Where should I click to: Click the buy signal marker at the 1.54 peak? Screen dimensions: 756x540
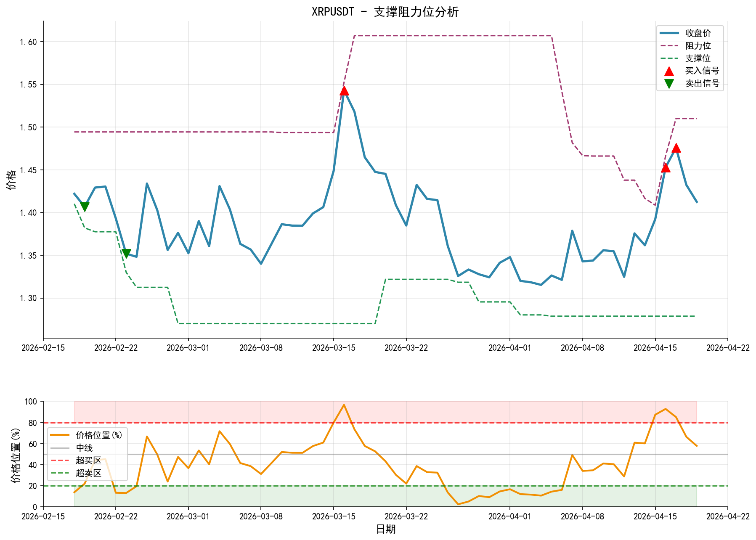[344, 90]
